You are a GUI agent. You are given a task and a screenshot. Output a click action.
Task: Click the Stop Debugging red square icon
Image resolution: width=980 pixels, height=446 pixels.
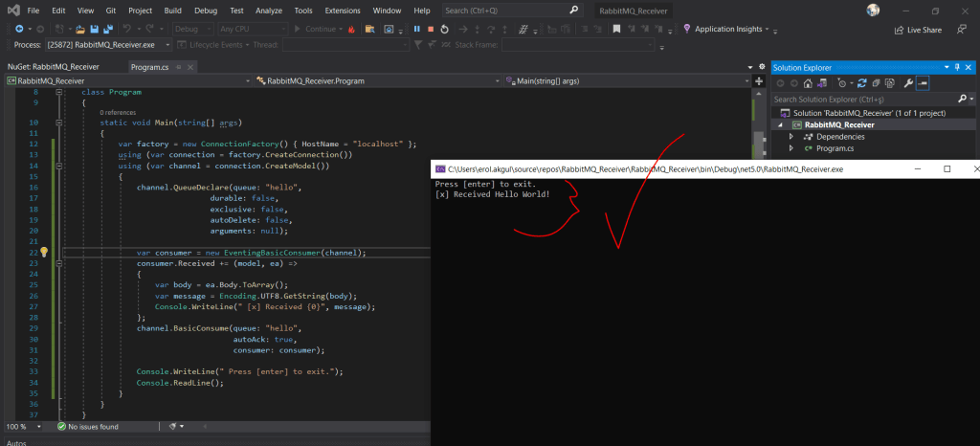click(431, 29)
